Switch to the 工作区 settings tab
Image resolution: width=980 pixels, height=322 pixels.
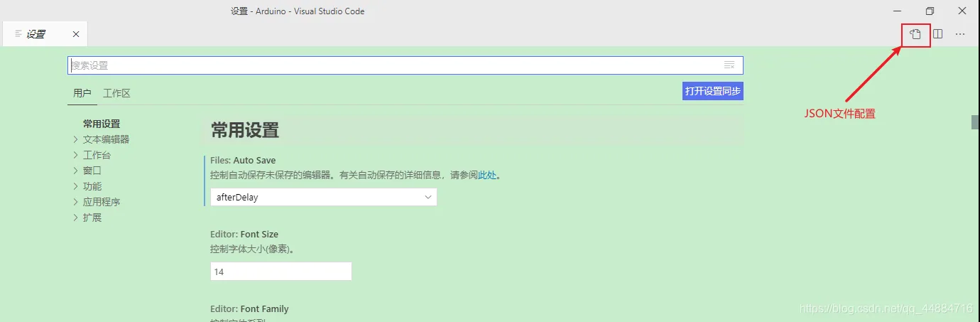(116, 93)
